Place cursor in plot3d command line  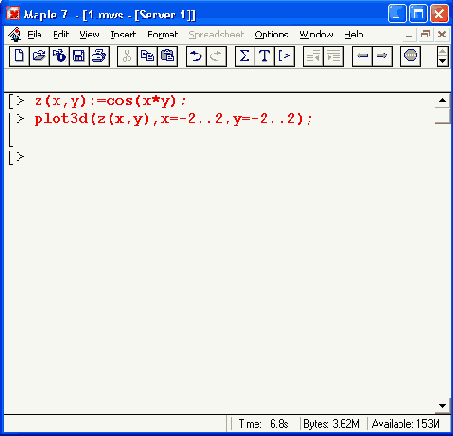pos(173,119)
